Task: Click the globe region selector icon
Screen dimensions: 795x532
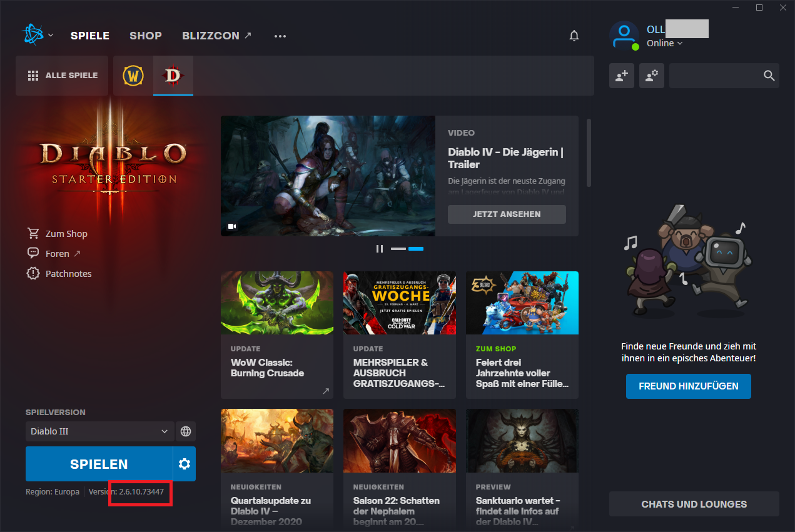Action: point(186,431)
